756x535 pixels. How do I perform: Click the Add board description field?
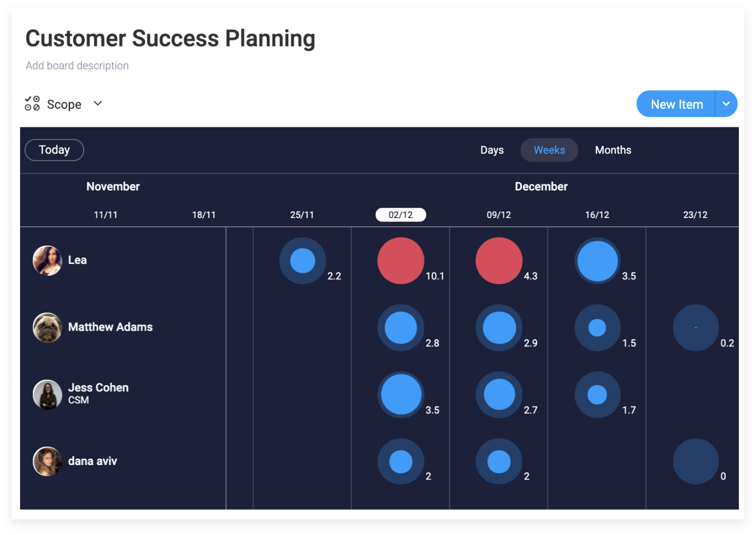pyautogui.click(x=77, y=65)
